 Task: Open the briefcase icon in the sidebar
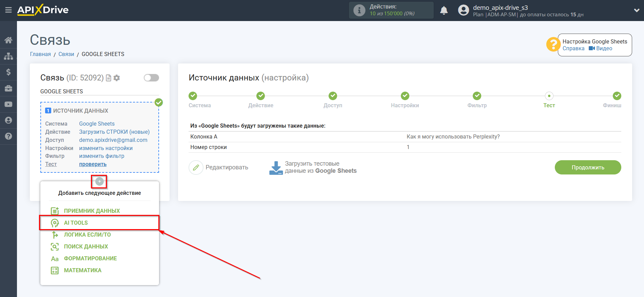[x=8, y=88]
